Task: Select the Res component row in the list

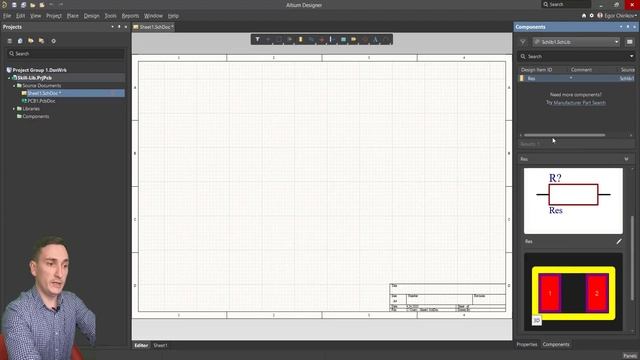Action: tap(576, 78)
